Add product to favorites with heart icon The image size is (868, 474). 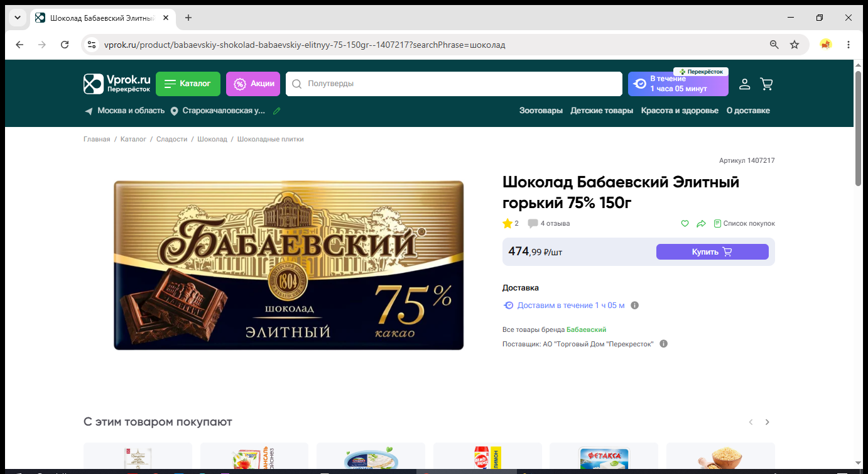685,223
